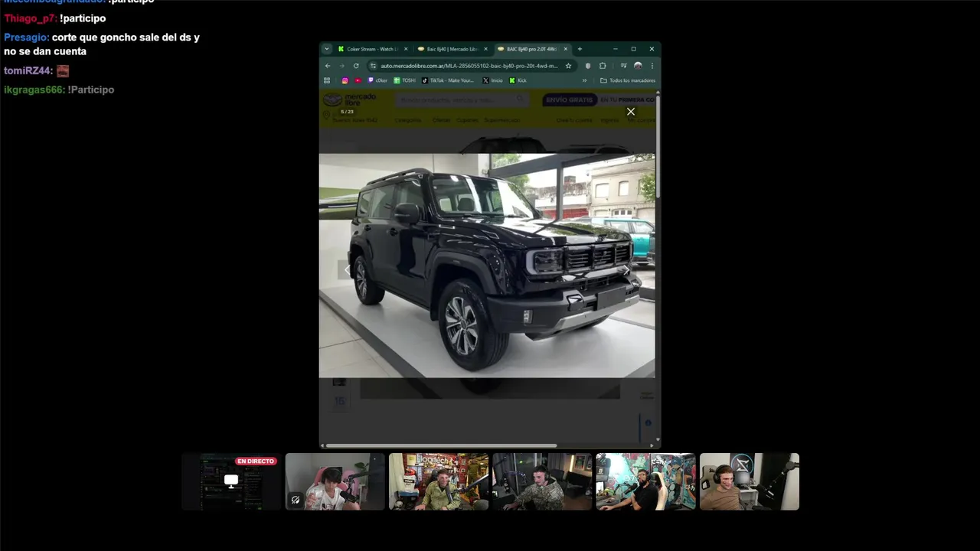Click the emote in tomiRZ44's message

tap(63, 70)
